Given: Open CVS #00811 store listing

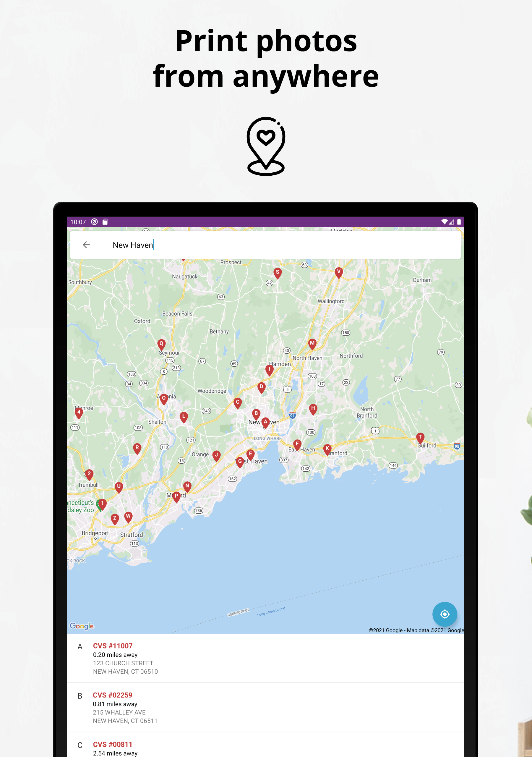Looking at the screenshot, I should coord(265,745).
